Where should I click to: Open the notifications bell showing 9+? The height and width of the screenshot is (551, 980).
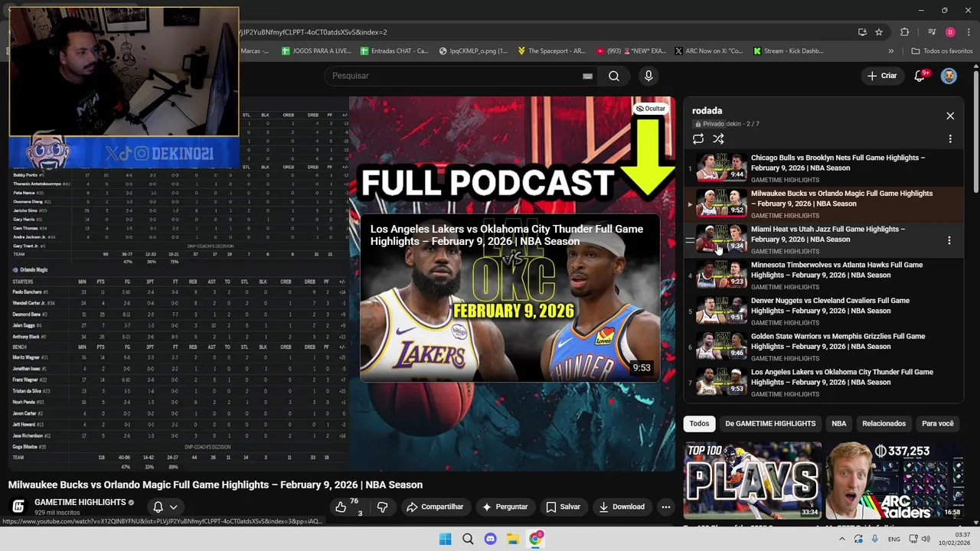920,76
